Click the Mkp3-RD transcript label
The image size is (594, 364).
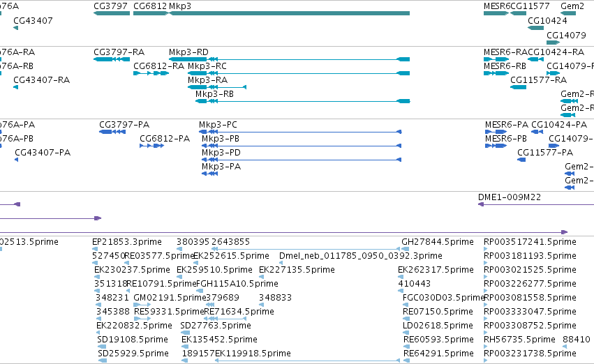point(188,52)
